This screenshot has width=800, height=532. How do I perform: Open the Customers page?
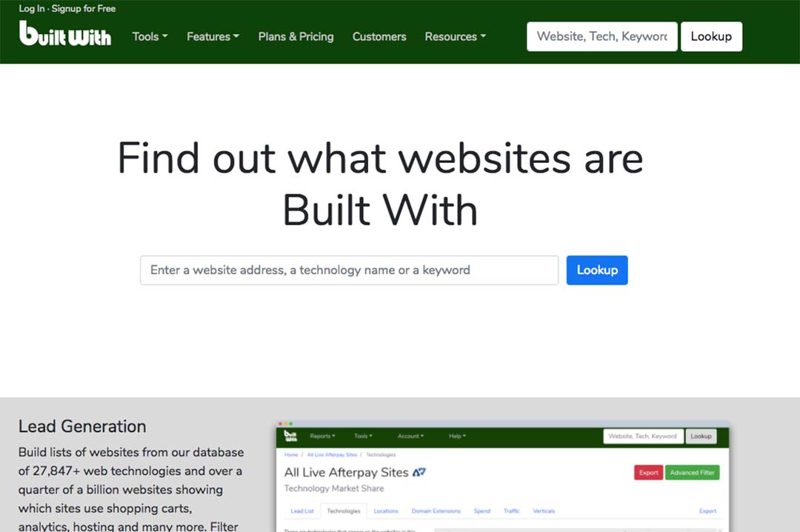click(x=379, y=36)
